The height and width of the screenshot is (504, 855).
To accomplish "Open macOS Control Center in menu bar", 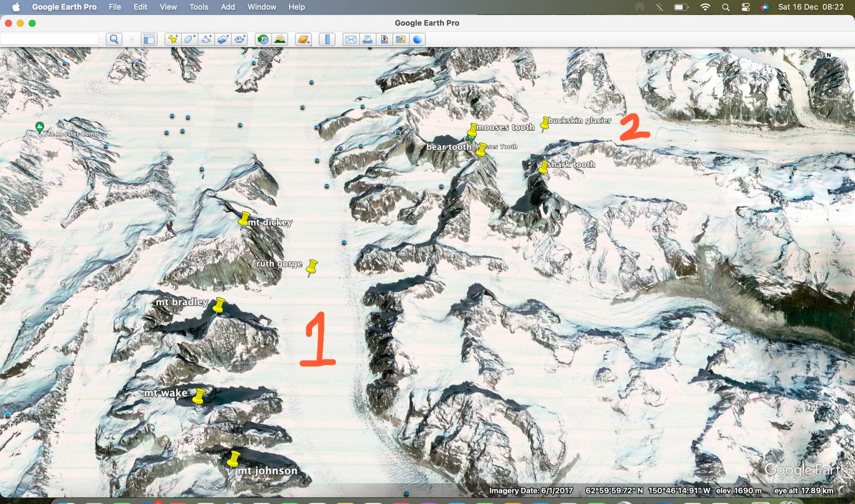I will point(745,7).
